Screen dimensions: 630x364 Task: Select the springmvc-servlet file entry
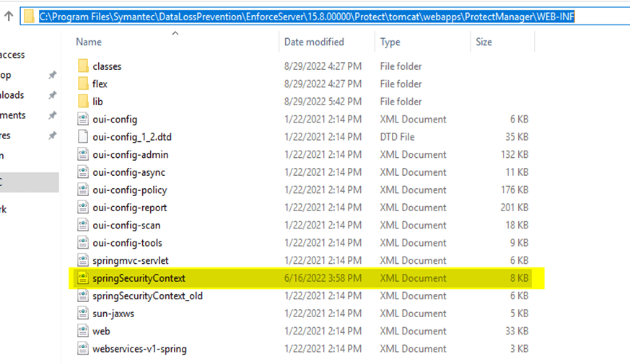pos(131,260)
